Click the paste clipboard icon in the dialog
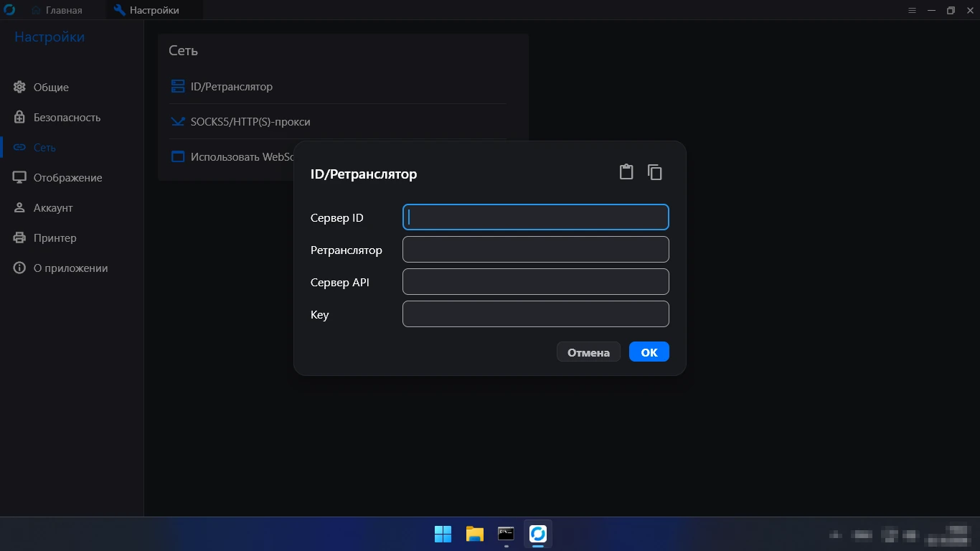Viewport: 980px width, 551px height. pos(626,171)
